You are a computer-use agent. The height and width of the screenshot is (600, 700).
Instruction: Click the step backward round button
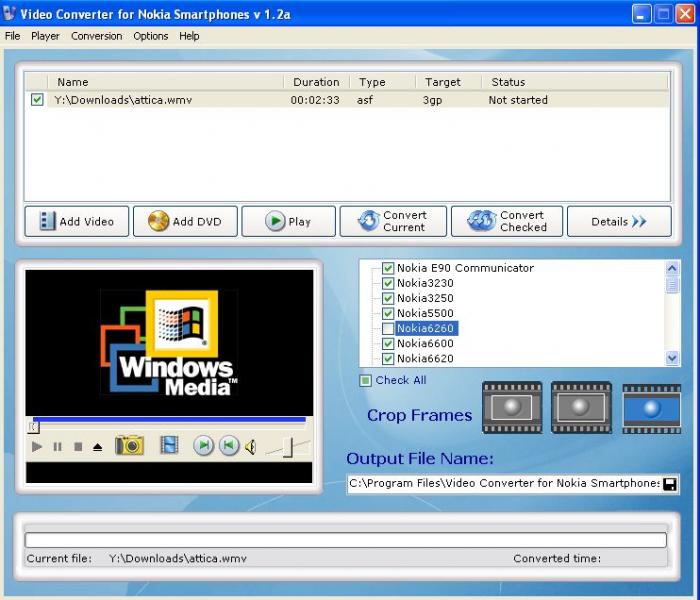(x=229, y=445)
